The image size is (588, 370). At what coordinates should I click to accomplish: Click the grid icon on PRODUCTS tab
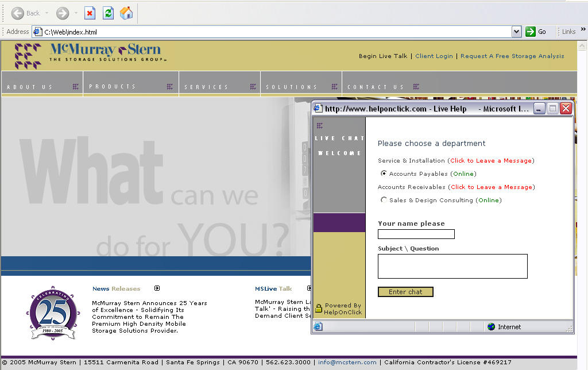click(x=170, y=87)
